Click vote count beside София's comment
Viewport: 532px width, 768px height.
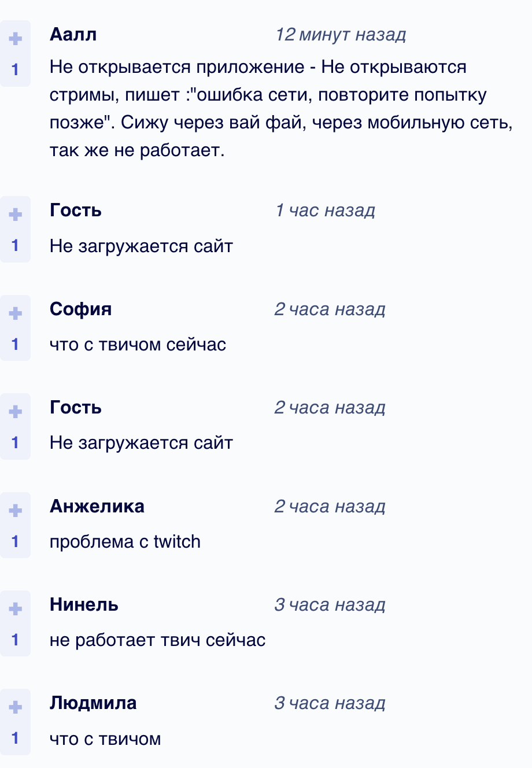(15, 344)
